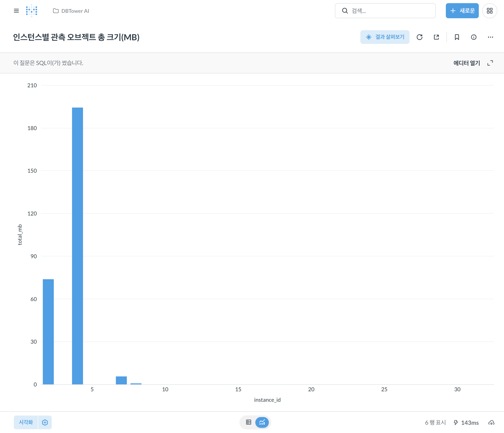The image size is (504, 433).
Task: Click the 시각화 visualization button
Action: tap(26, 422)
